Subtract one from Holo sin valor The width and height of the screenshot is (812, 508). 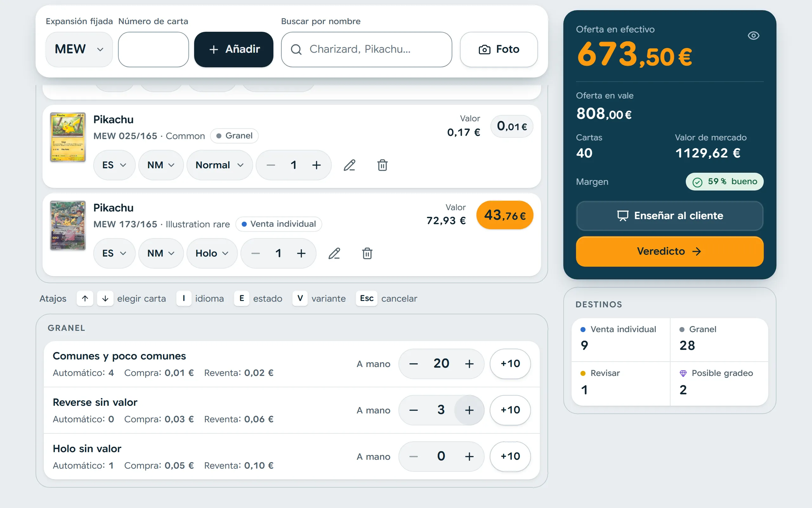click(413, 456)
